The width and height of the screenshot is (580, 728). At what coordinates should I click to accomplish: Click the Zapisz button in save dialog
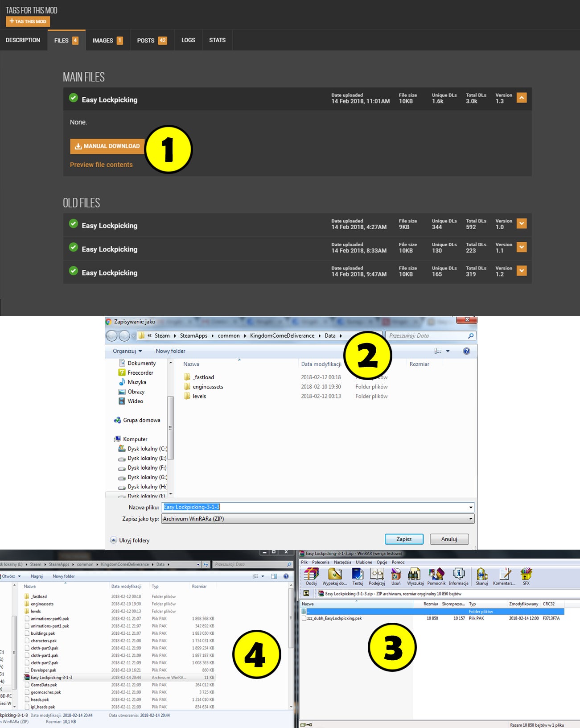click(x=404, y=539)
